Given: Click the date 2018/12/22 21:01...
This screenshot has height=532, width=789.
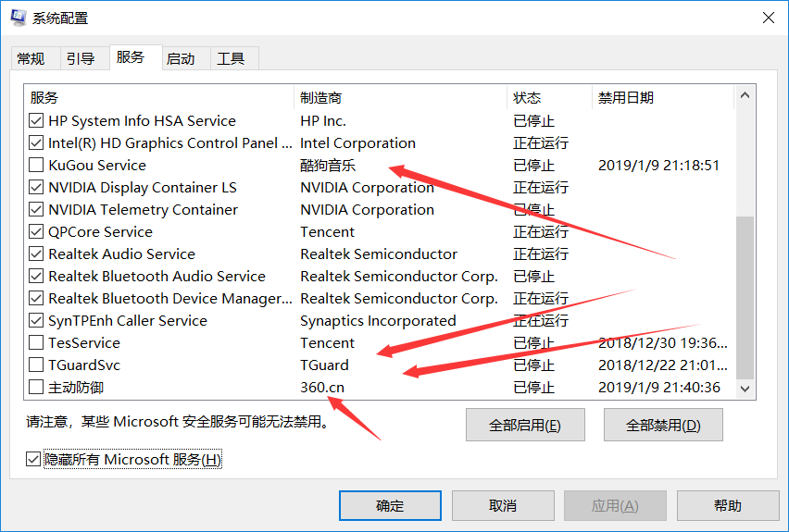Looking at the screenshot, I should (x=663, y=365).
